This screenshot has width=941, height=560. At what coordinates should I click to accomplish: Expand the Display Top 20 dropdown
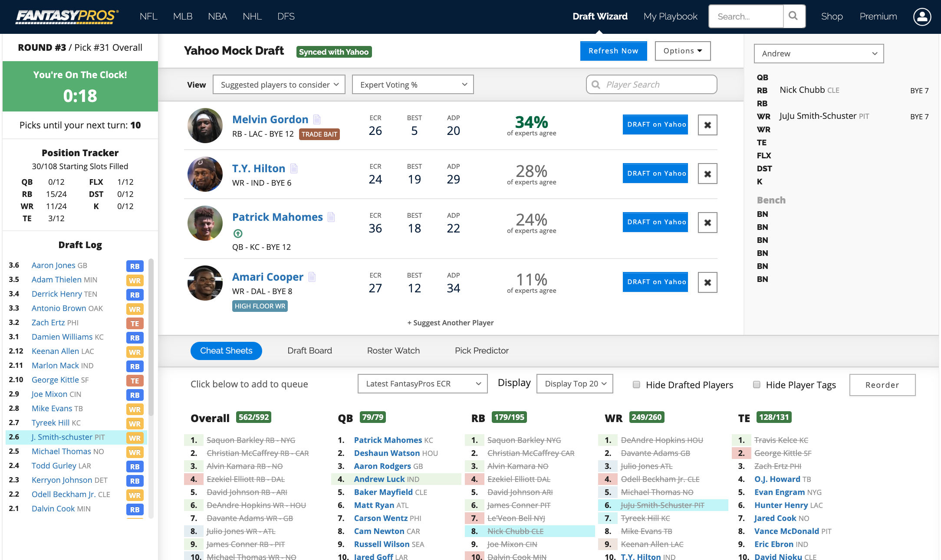(x=576, y=383)
